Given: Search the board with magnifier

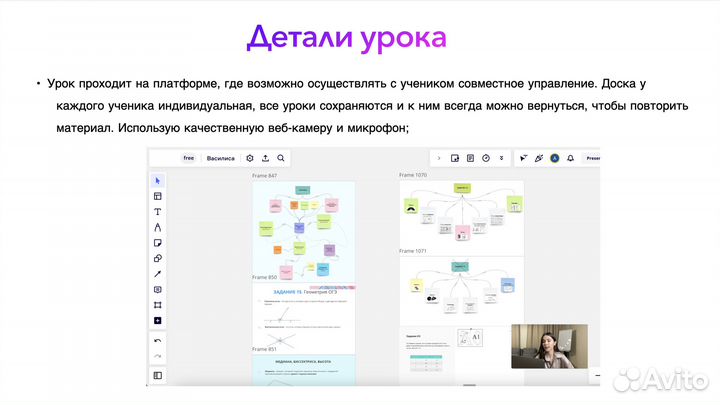Looking at the screenshot, I should 281,158.
